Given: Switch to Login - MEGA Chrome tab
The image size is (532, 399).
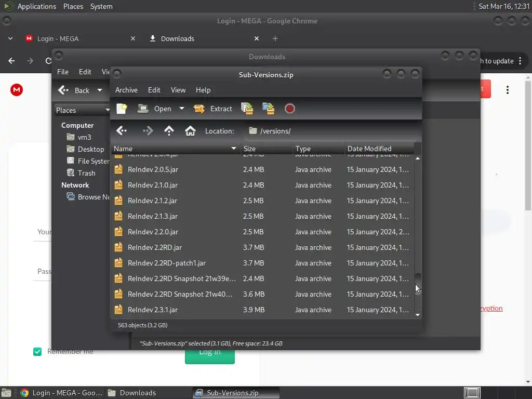Looking at the screenshot, I should pos(81,38).
